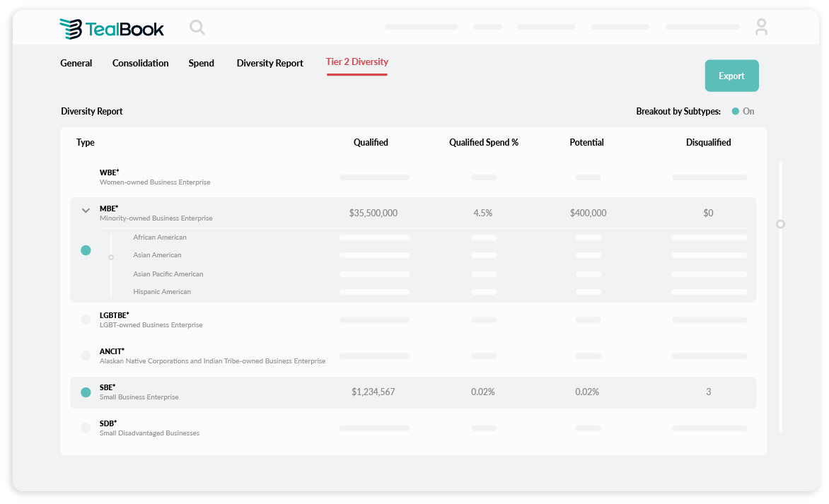This screenshot has width=829, height=504.
Task: Disable the MBE subtypes group toggle
Action: click(x=86, y=250)
